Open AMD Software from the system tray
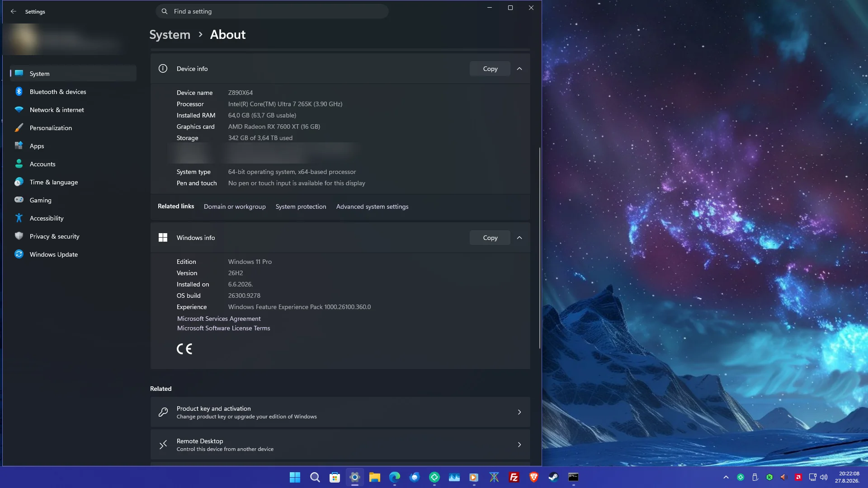868x488 pixels. (x=798, y=477)
